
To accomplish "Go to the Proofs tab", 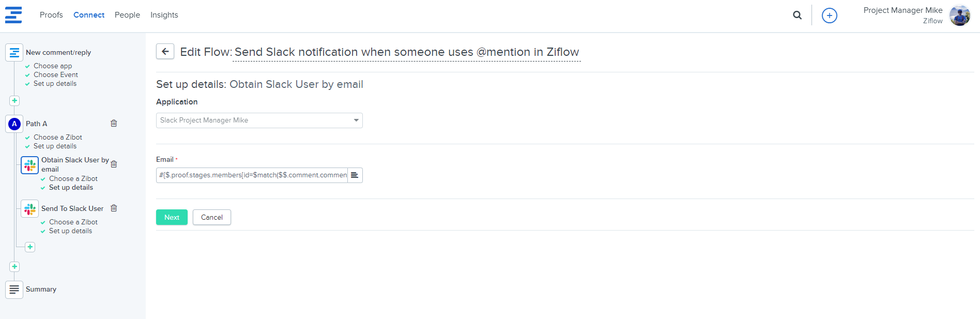I will point(51,15).
